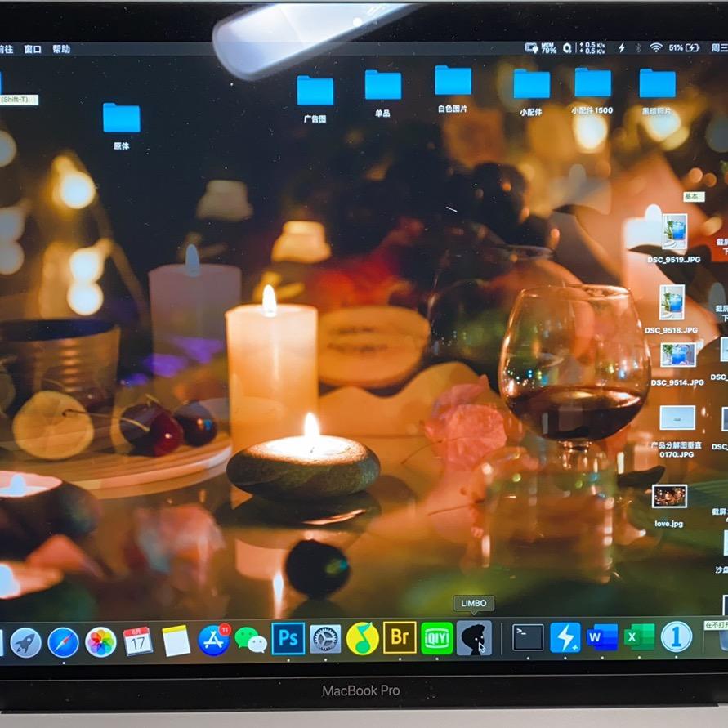Viewport: 728px width, 728px height.
Task: Open the LIMBO game in Dock
Action: pos(474,637)
